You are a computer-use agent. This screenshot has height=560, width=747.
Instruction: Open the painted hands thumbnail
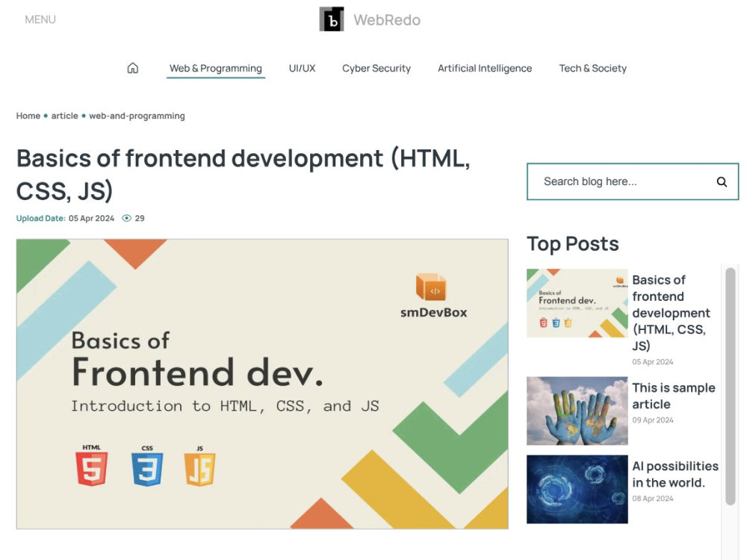pyautogui.click(x=577, y=411)
